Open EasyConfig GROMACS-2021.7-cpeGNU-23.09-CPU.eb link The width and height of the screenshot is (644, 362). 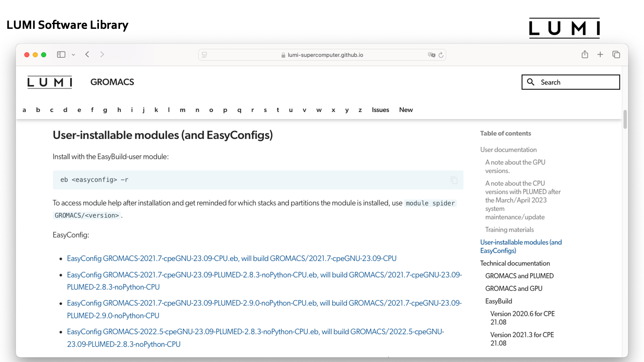[x=232, y=258]
